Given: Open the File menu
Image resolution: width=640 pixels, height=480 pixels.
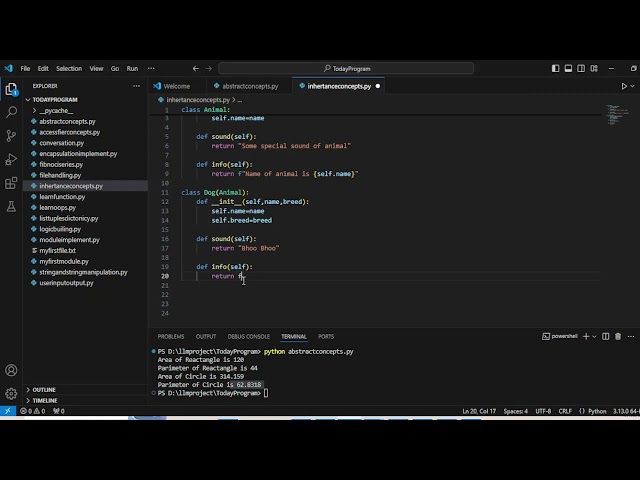Looking at the screenshot, I should pos(25,69).
